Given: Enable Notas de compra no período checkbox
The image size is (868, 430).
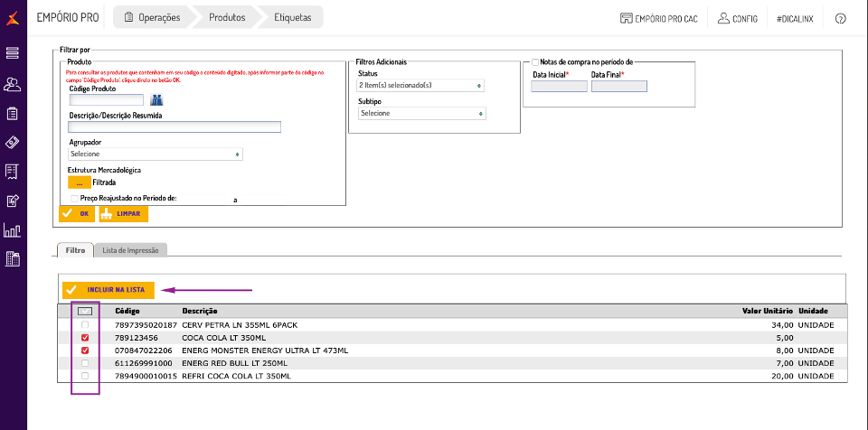Looking at the screenshot, I should pyautogui.click(x=535, y=62).
